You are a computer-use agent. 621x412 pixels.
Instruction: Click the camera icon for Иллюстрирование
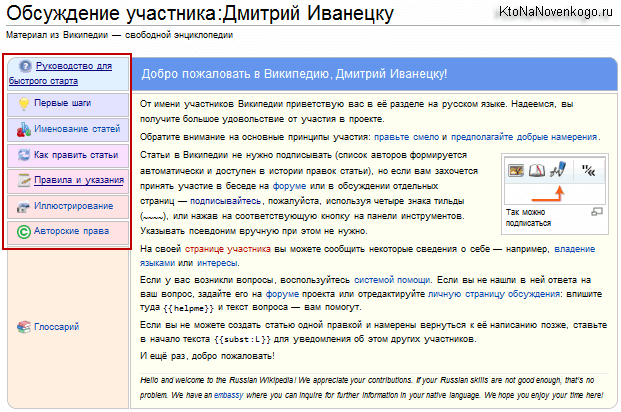[x=23, y=206]
